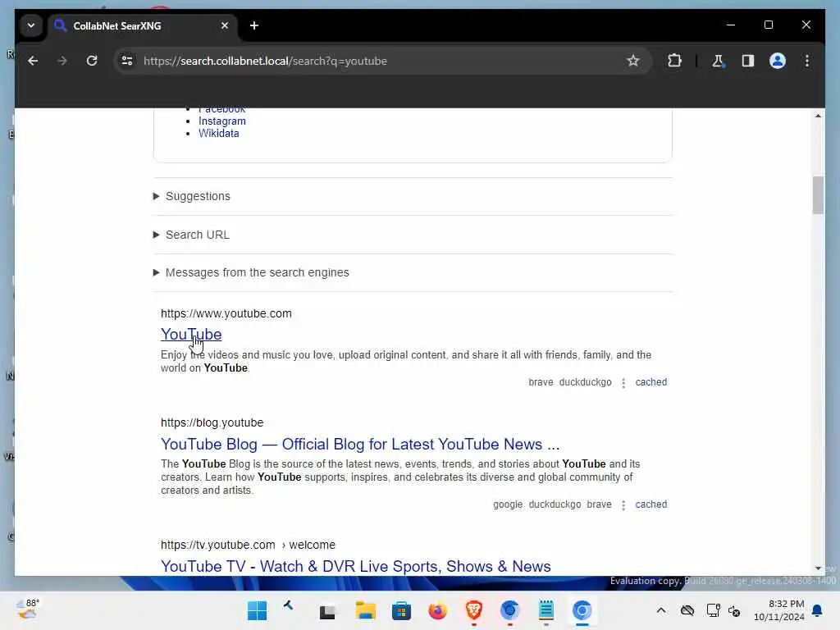Open cached link for YouTube Blog result
Screen dimensions: 840x630
tap(651, 504)
